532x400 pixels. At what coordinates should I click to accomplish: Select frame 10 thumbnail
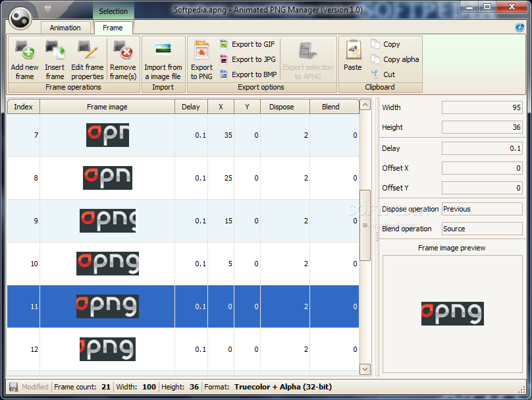[107, 264]
